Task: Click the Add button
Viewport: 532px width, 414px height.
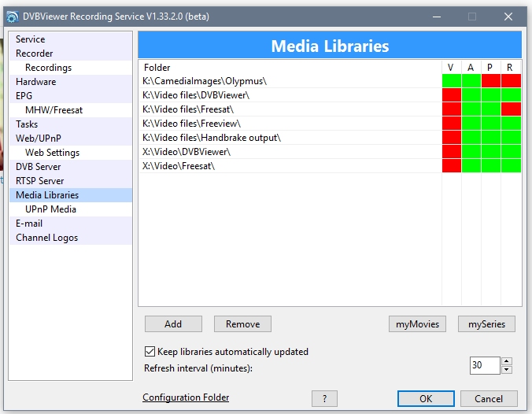Action: click(173, 324)
